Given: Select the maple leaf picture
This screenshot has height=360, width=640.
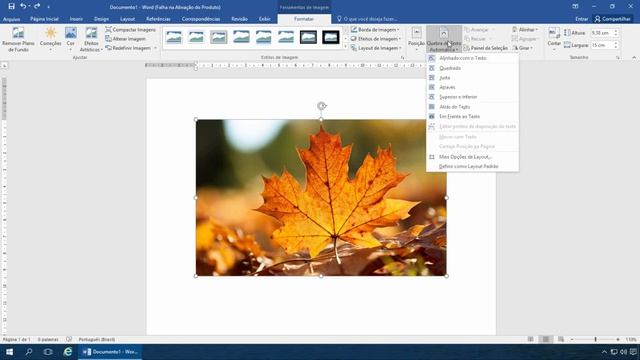Looking at the screenshot, I should pos(321,198).
